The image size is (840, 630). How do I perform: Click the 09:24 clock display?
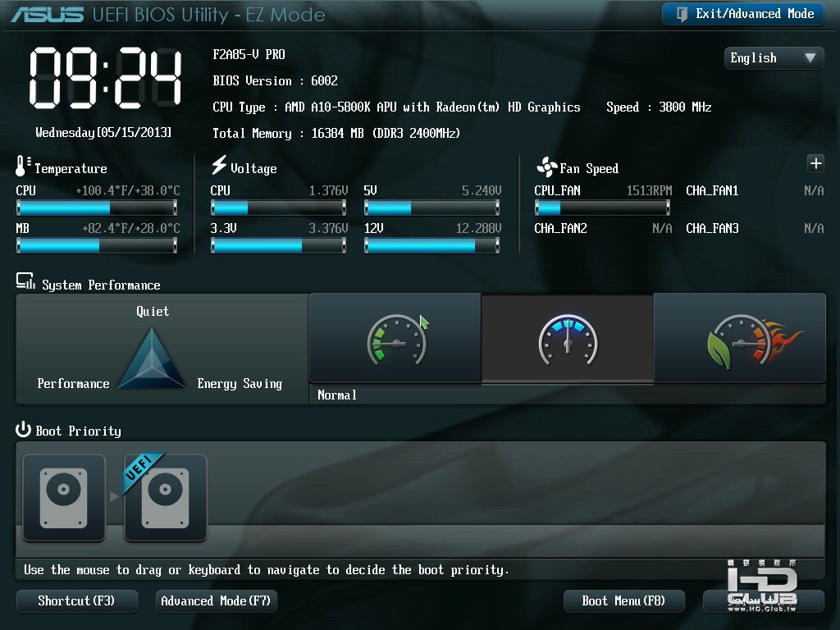106,78
